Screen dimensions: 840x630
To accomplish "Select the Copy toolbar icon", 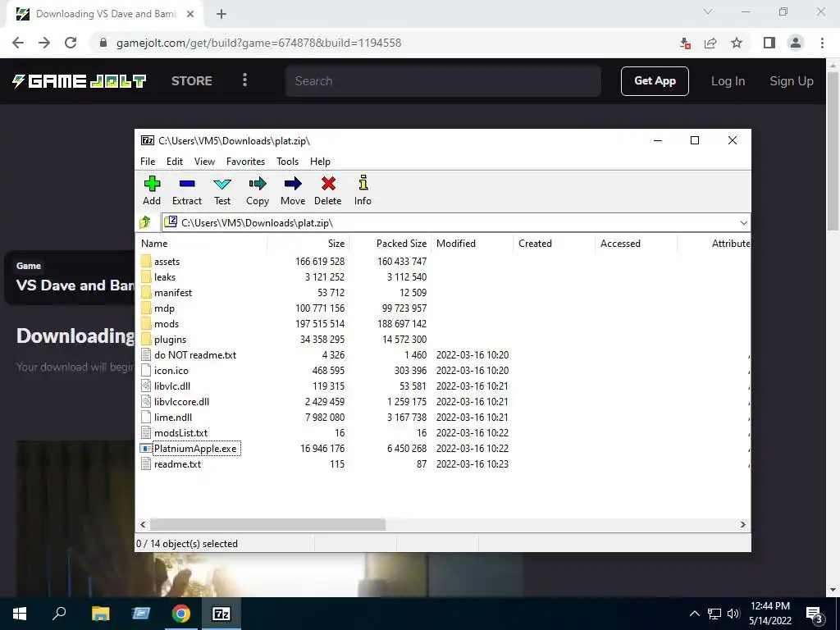I will tap(257, 184).
